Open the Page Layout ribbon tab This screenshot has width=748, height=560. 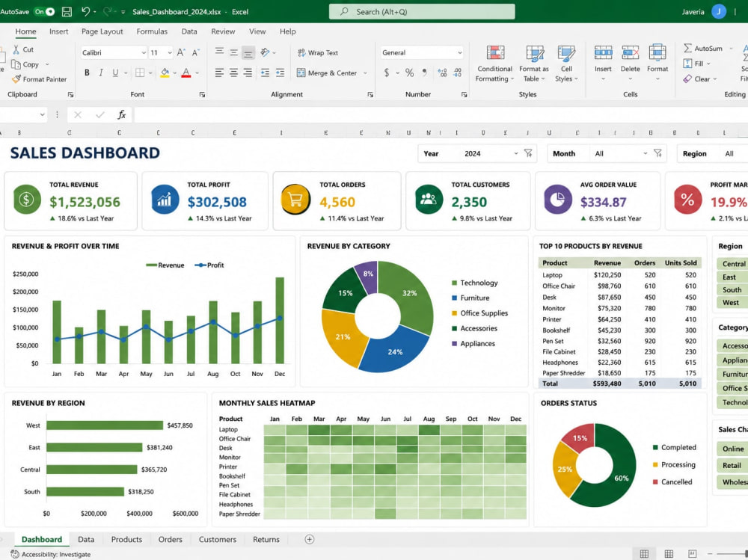(102, 31)
